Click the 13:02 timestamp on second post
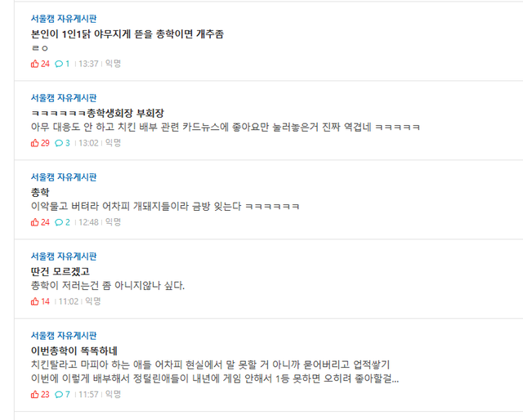Viewport: 523px width, 420px height. coord(87,143)
